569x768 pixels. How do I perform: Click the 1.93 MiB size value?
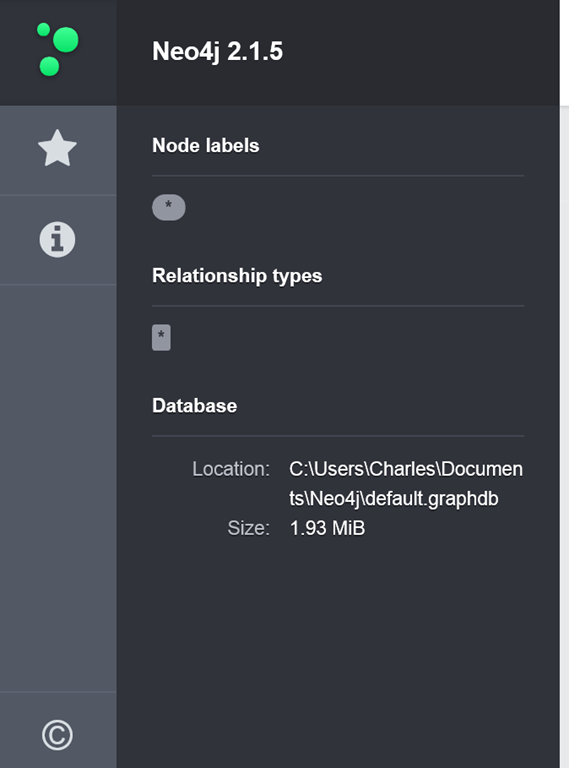[327, 528]
